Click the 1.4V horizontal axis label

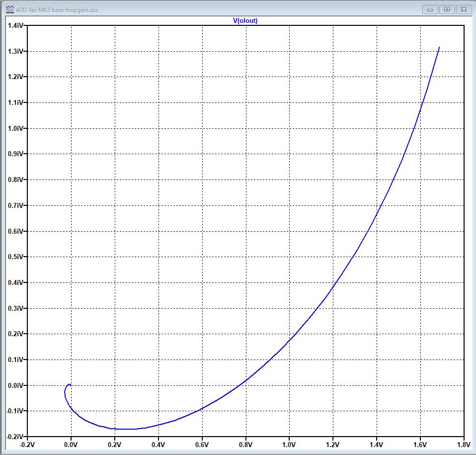tap(377, 445)
